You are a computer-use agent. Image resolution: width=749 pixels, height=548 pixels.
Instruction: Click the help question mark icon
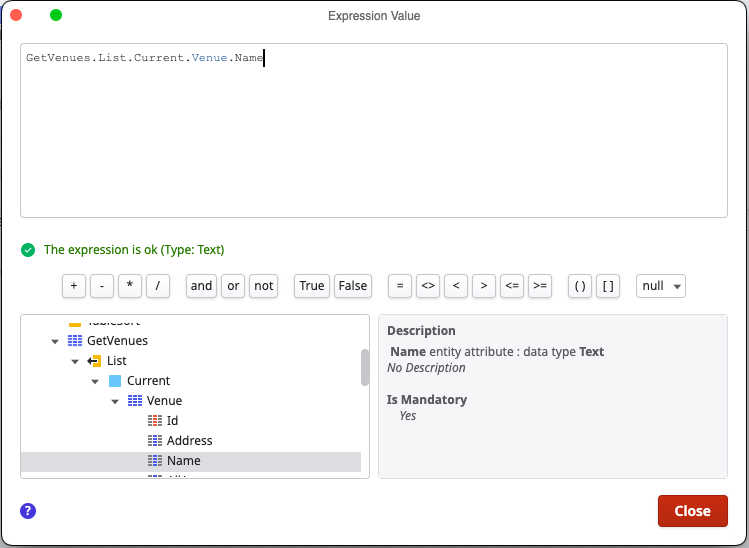click(x=28, y=511)
